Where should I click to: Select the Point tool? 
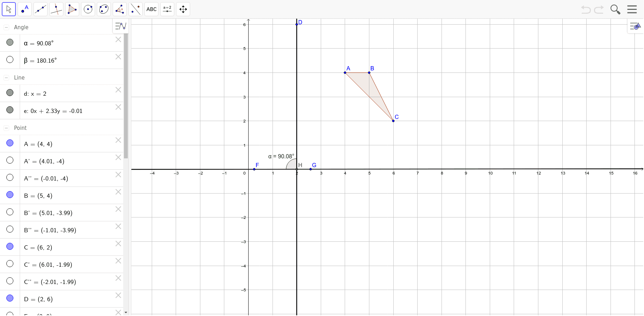click(x=25, y=9)
